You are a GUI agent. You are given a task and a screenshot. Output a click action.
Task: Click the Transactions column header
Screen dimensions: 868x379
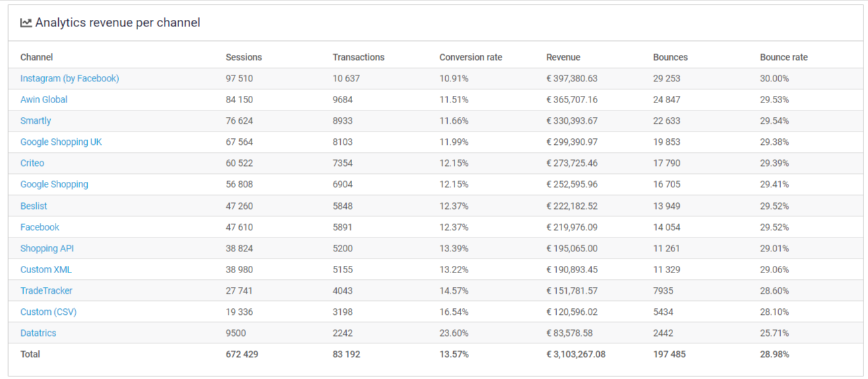pos(359,57)
